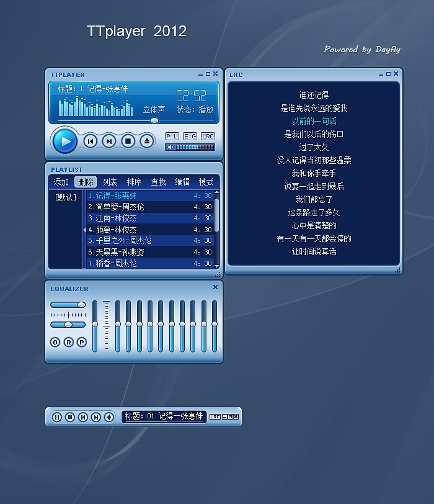Open the 编辑 playlist menu
434x504 pixels.
pyautogui.click(x=182, y=182)
